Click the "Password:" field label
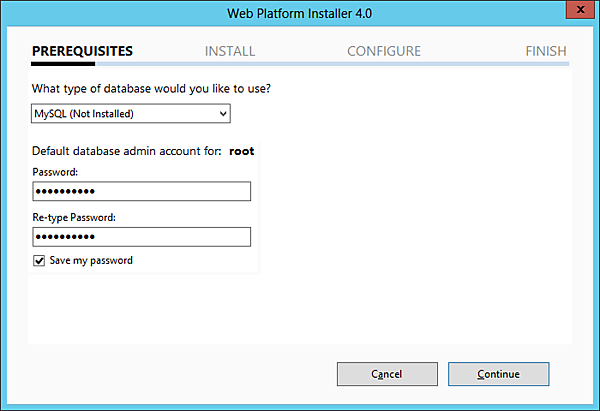Screen dimensions: 600x411 point(55,172)
